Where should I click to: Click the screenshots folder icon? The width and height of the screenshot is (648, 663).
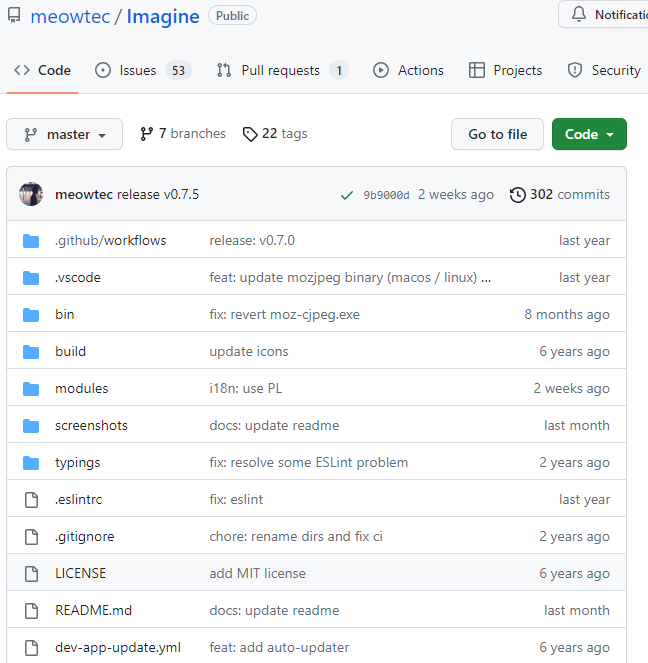[31, 426]
